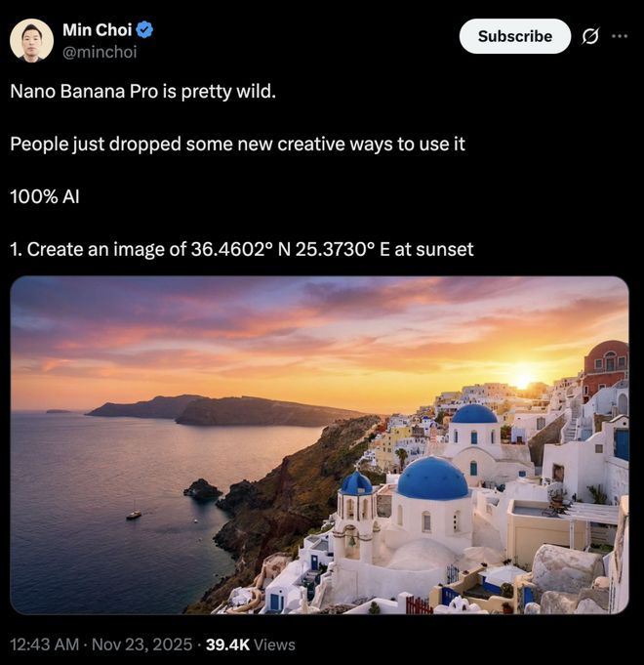The height and width of the screenshot is (665, 644).
Task: Open the three-dot more options menu
Action: (620, 36)
